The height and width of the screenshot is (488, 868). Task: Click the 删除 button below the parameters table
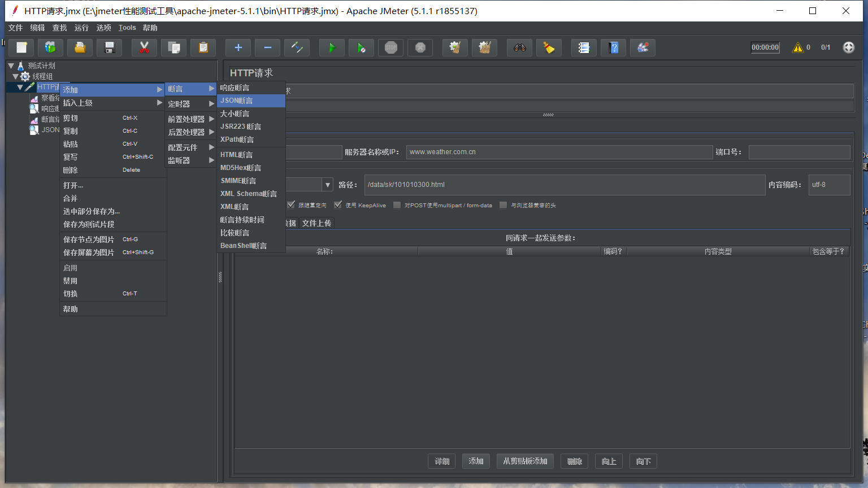575,461
